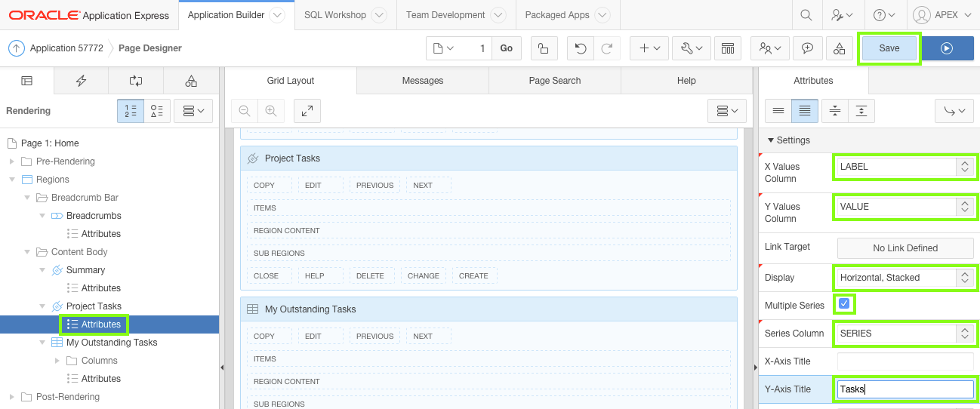Open the grid layout options menu dropdown

pyautogui.click(x=728, y=111)
